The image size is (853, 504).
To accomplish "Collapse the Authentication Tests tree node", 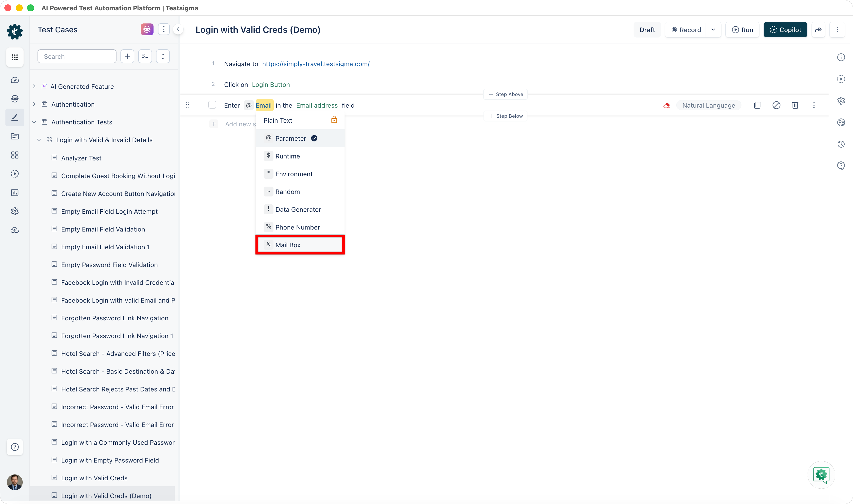I will (34, 122).
